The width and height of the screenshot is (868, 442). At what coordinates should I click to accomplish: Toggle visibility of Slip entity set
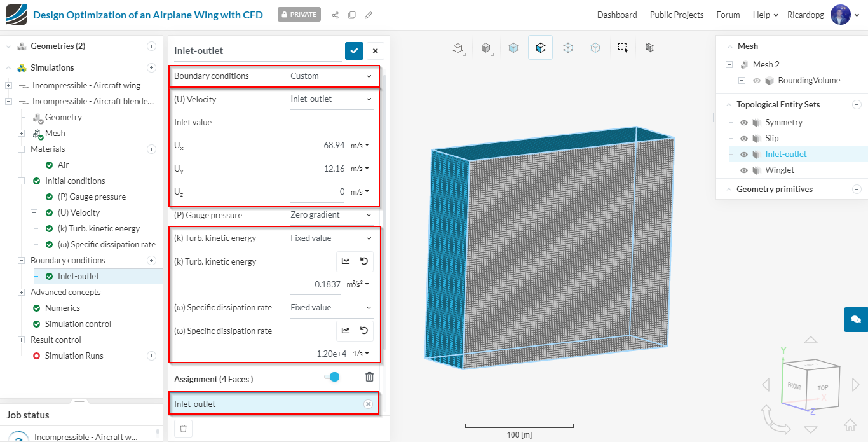point(744,138)
